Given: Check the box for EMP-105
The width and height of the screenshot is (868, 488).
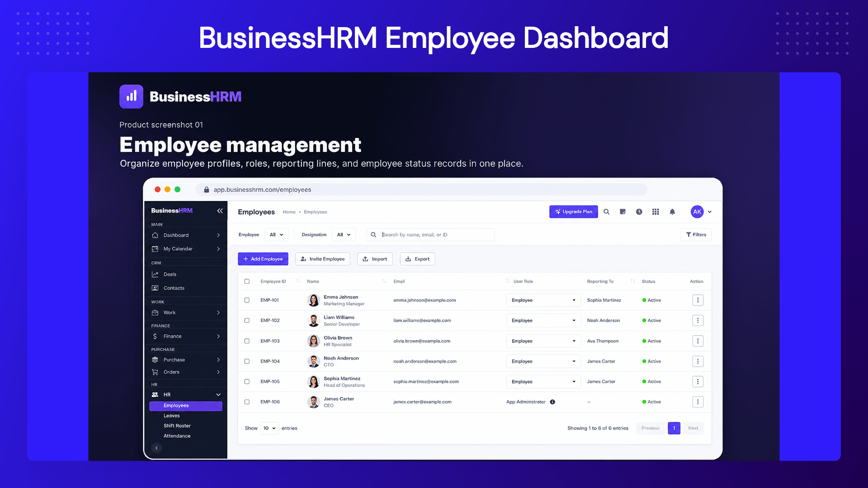Looking at the screenshot, I should [247, 381].
